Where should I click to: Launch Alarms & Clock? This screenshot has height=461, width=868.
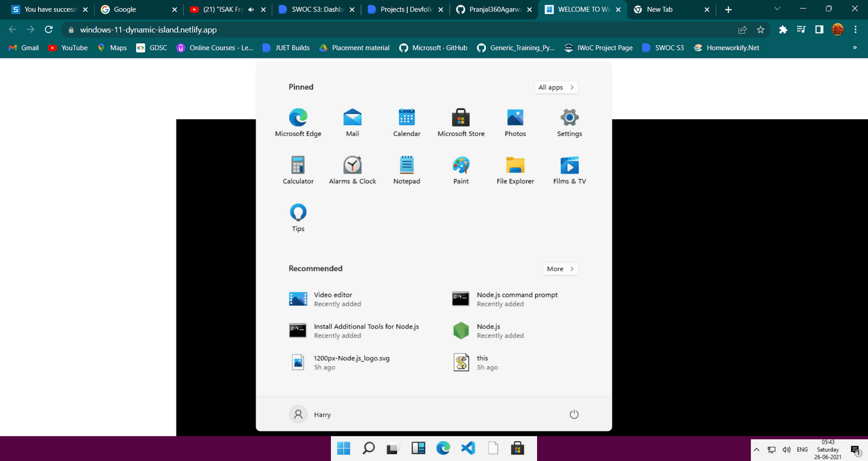tap(353, 170)
